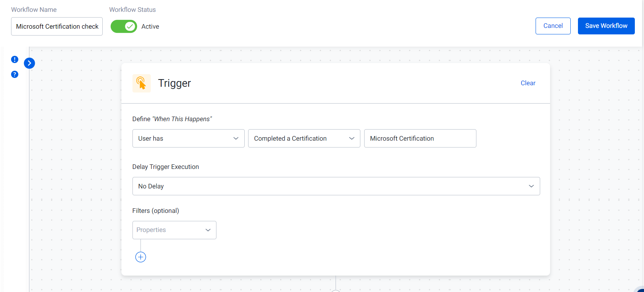Toggle the Active workflow status switch
Image resolution: width=644 pixels, height=292 pixels.
pyautogui.click(x=124, y=26)
